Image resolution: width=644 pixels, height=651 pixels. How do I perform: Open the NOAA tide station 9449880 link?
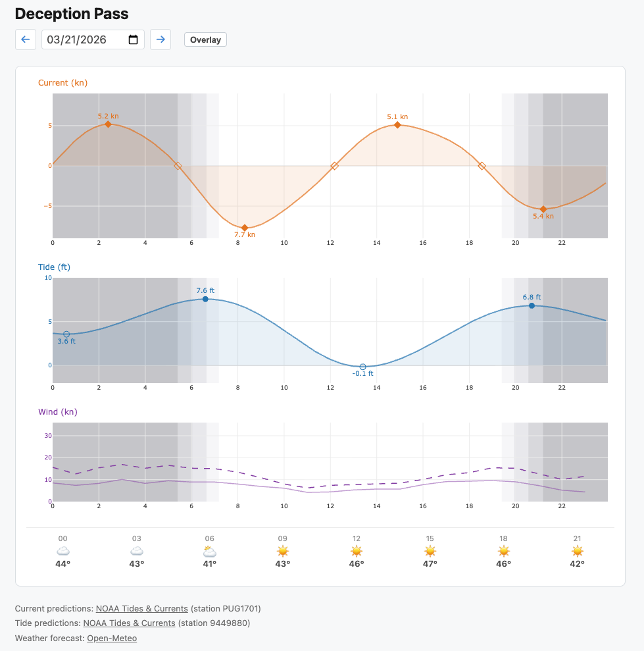[129, 623]
